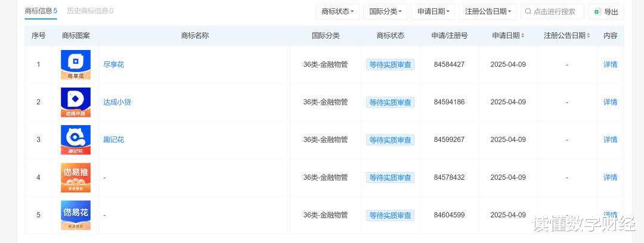This screenshot has height=243, width=644.
Task: Sort by 申请日期 column arrows
Action: (523, 36)
